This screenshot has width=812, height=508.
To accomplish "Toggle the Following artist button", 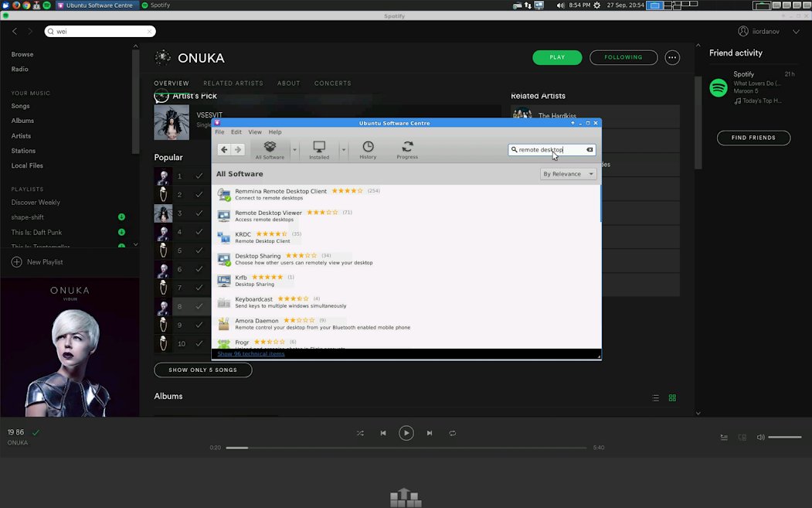I will pos(623,57).
